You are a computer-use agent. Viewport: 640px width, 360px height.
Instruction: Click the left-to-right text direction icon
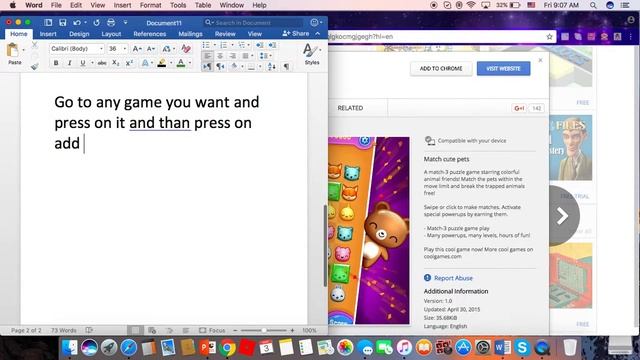[207, 66]
